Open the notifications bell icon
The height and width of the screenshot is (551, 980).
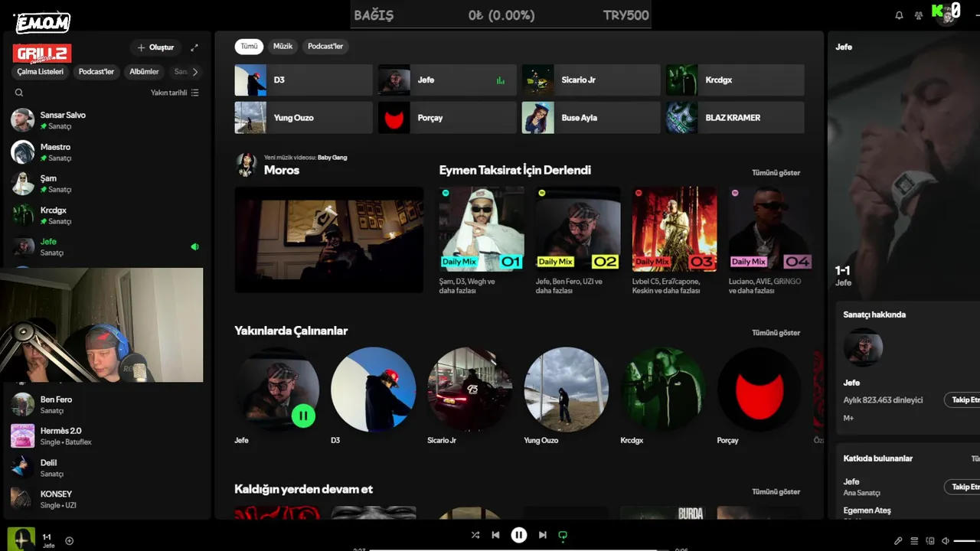tap(899, 15)
